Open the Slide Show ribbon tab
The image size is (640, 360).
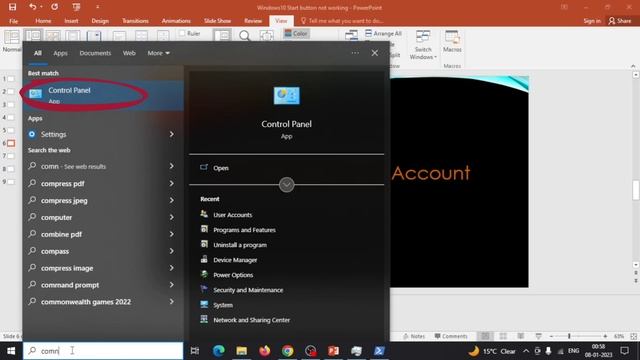(217, 21)
